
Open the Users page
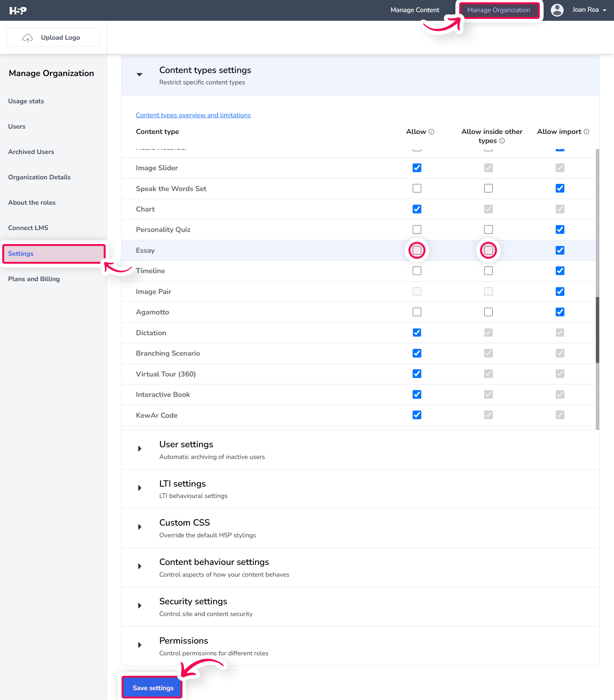click(17, 126)
